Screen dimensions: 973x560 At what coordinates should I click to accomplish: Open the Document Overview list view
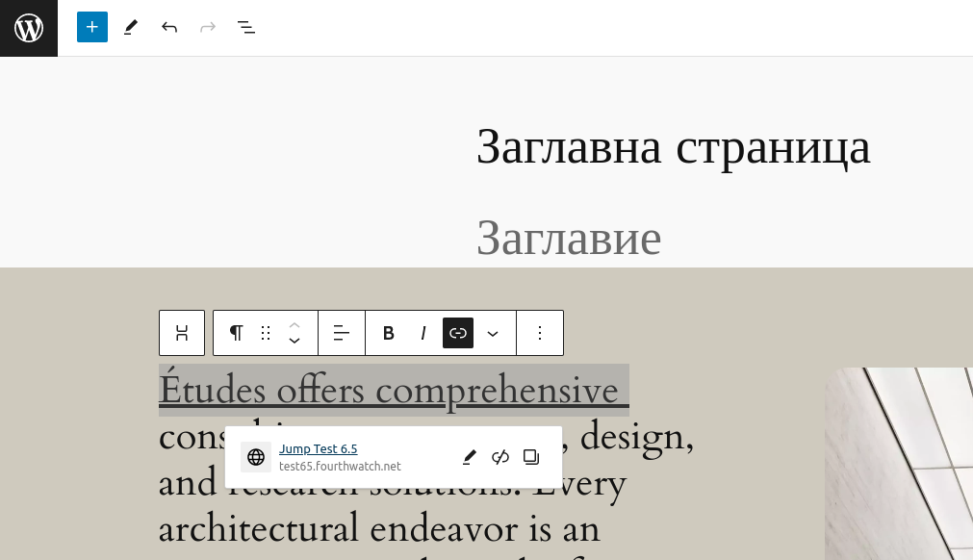pyautogui.click(x=246, y=27)
